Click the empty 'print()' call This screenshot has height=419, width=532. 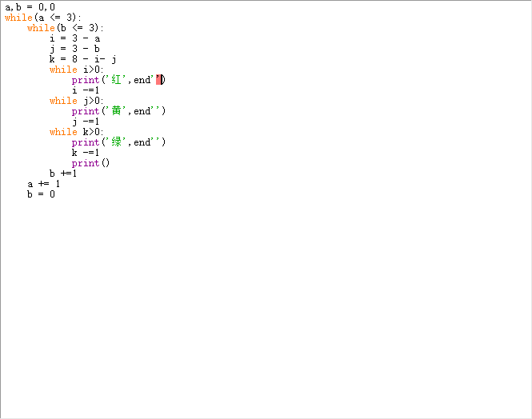(x=90, y=163)
